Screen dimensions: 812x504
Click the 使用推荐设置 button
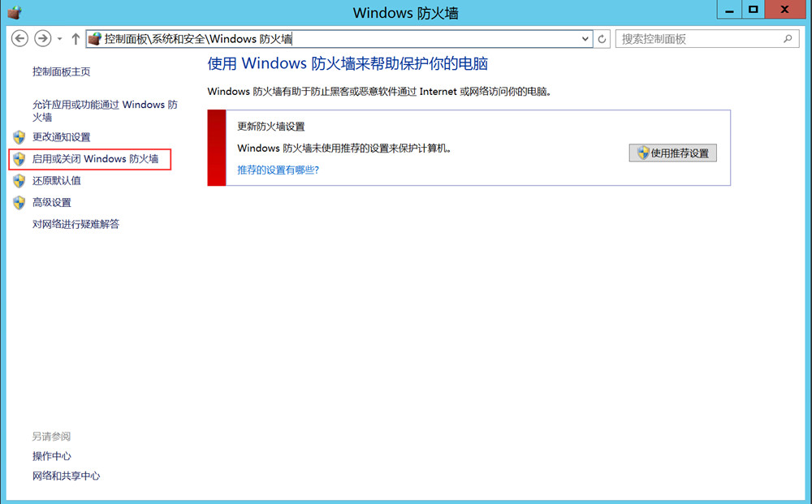(x=672, y=153)
